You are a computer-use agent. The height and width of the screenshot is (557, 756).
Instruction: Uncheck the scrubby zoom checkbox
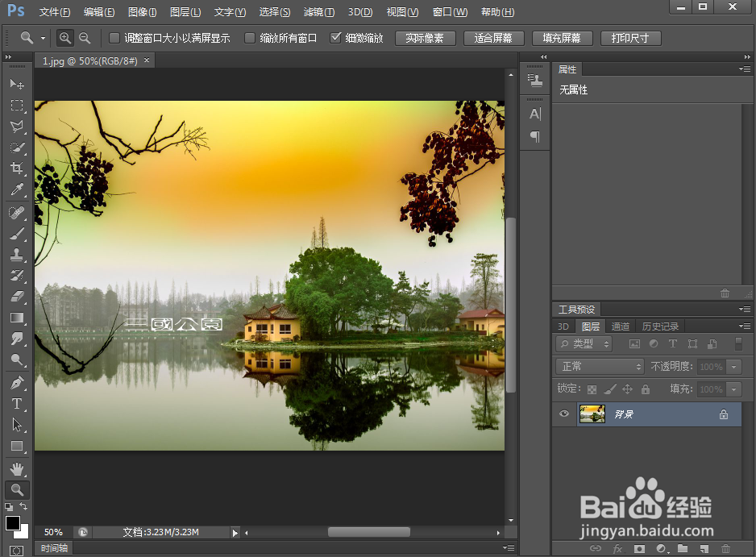335,38
